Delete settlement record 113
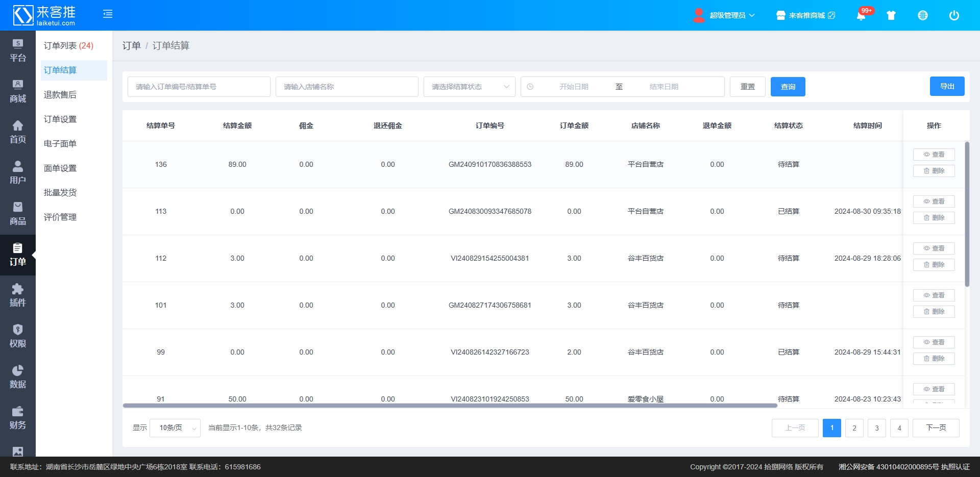 [x=934, y=218]
